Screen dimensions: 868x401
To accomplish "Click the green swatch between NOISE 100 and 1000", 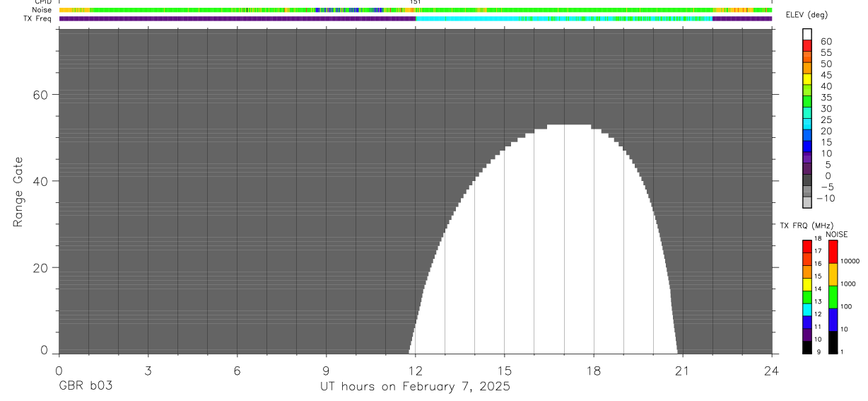I will [x=833, y=297].
